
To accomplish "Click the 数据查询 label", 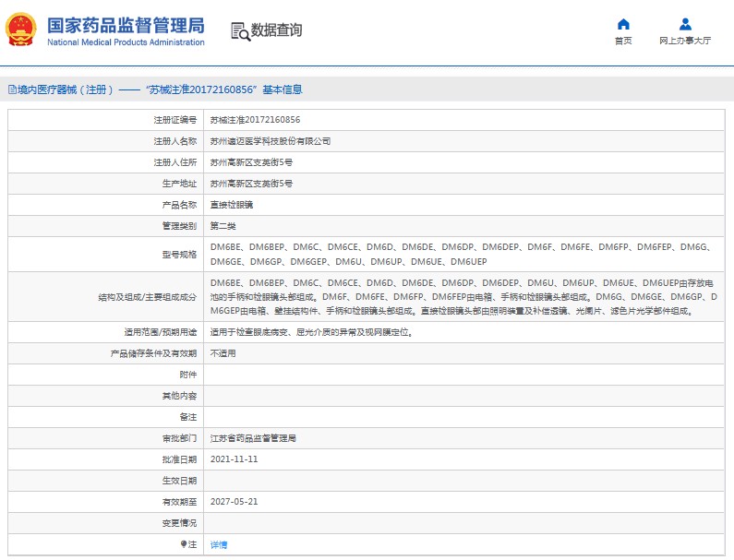I will pos(276,30).
